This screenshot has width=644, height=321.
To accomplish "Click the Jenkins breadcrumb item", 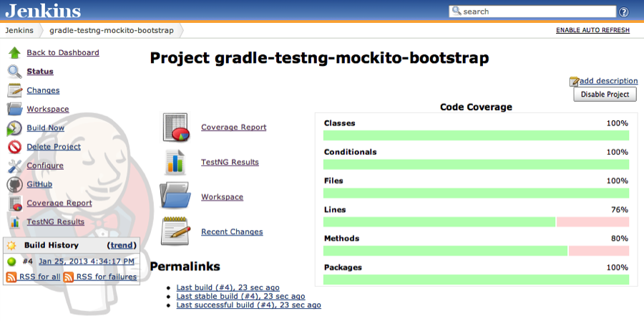I will 19,30.
